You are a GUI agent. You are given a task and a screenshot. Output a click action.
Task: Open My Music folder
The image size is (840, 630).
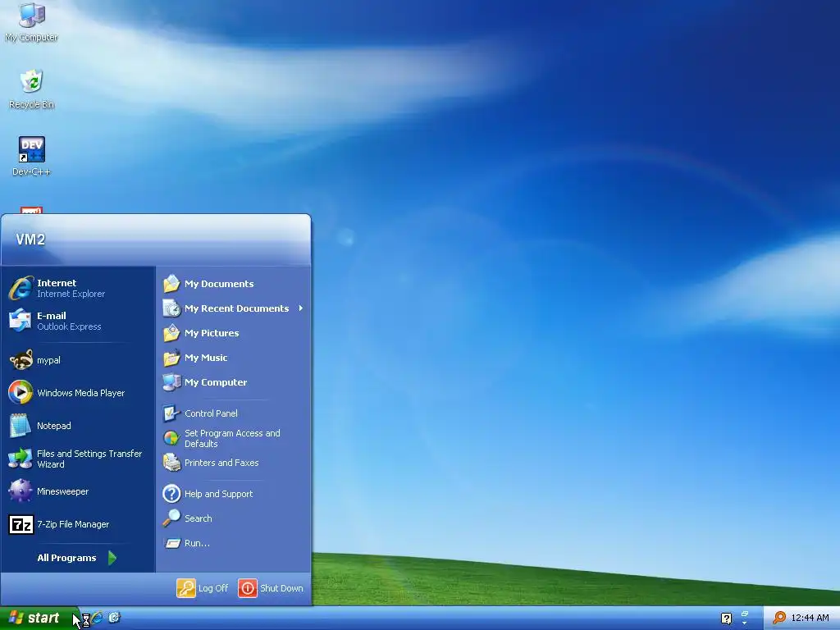tap(233, 358)
